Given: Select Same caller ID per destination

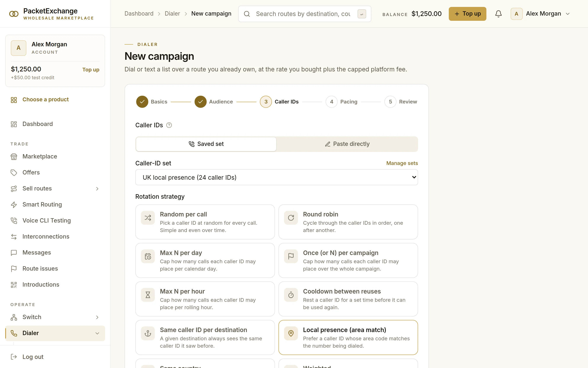Looking at the screenshot, I should [x=205, y=337].
